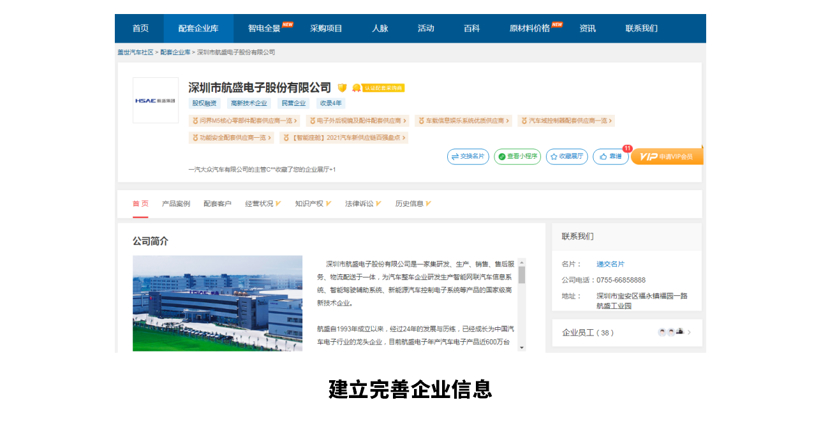Click employee avatars in 企业员工 section

pyautogui.click(x=670, y=332)
